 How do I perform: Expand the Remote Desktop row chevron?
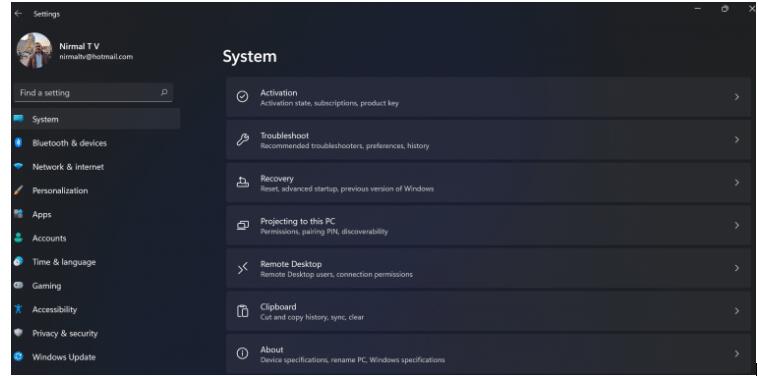click(737, 268)
